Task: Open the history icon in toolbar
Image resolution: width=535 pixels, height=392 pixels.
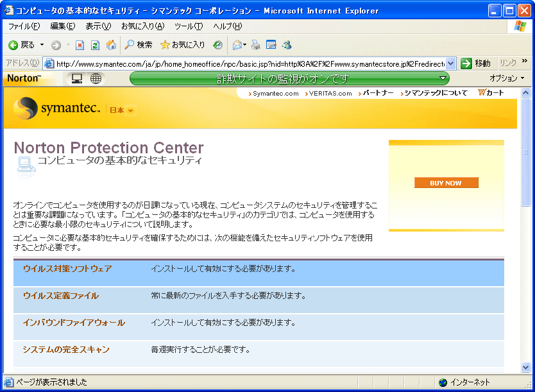Action: click(217, 45)
